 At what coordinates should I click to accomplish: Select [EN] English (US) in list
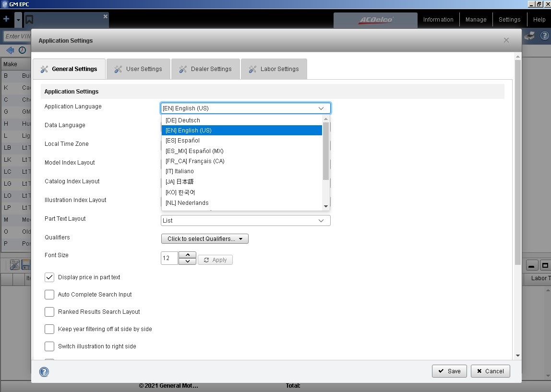(x=242, y=131)
